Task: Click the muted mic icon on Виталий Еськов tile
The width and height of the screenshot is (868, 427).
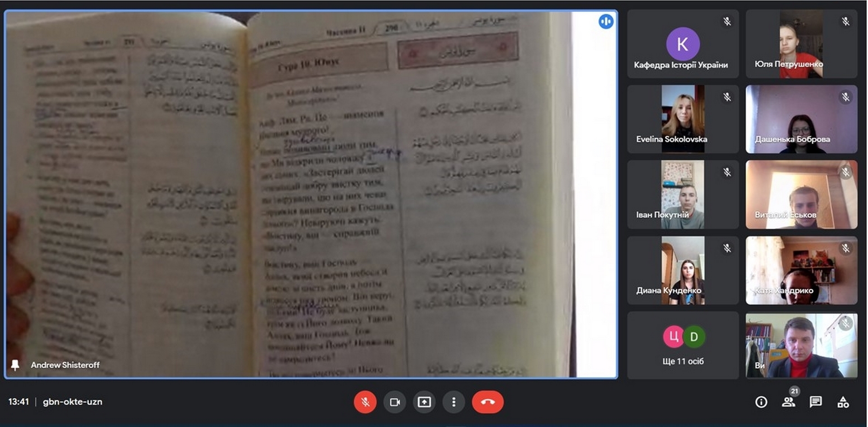Action: tap(845, 172)
